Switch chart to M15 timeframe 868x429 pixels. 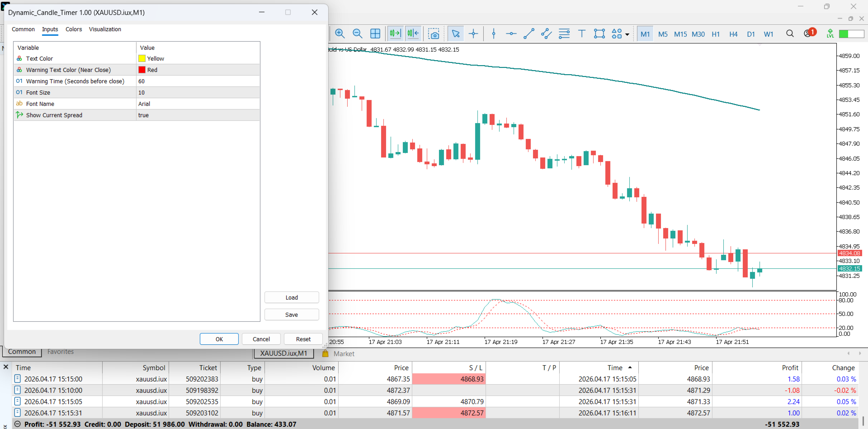[680, 34]
